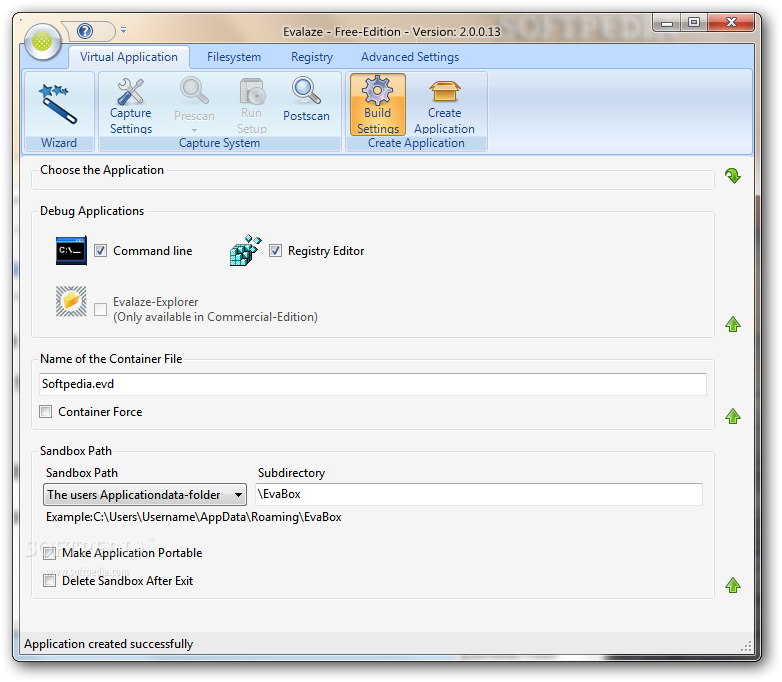
Task: Open the quick access toolbar dropdown arrow
Action: coord(123,30)
